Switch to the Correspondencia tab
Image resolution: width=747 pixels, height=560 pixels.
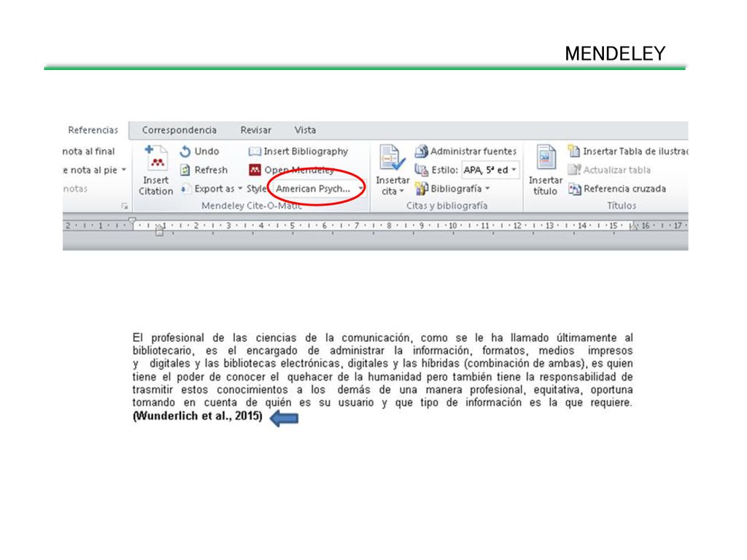pyautogui.click(x=179, y=130)
